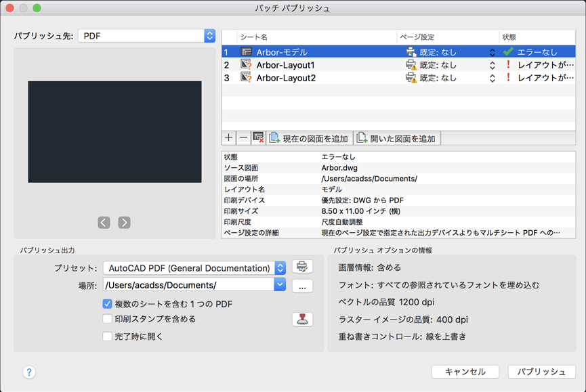Viewport: 586px width, 392px height.
Task: Select the Arbor-モデル sheet row name
Action: tap(282, 52)
